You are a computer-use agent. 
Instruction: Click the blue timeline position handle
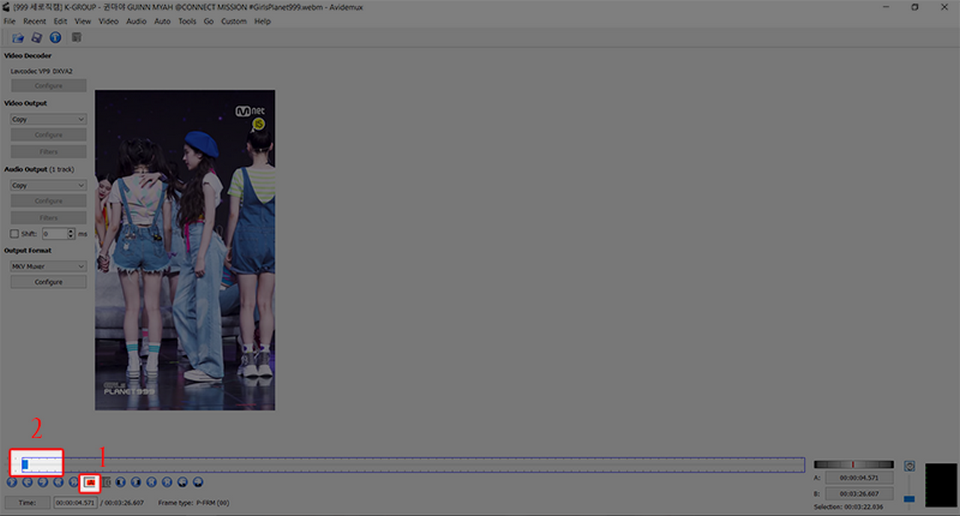point(25,465)
